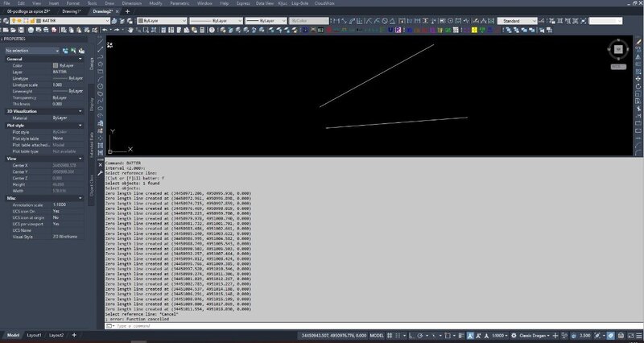This screenshot has height=343, width=644.
Task: Click the Color ByLayer swatch in Properties
Action: [56, 65]
